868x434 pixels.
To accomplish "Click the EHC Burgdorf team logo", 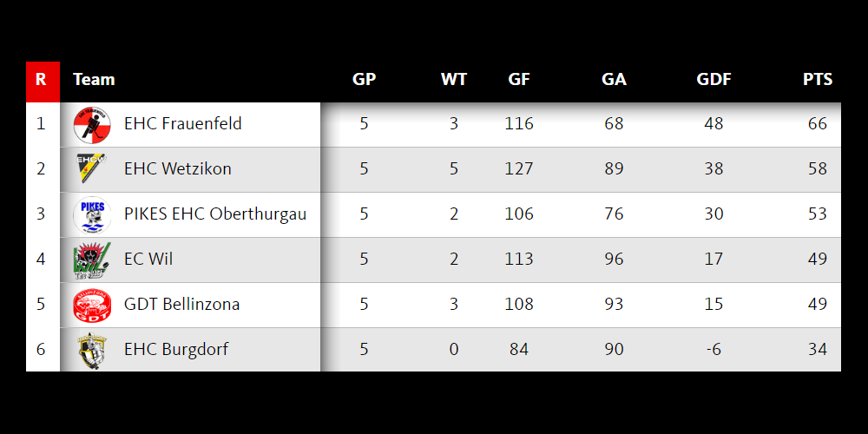I will pyautogui.click(x=92, y=350).
